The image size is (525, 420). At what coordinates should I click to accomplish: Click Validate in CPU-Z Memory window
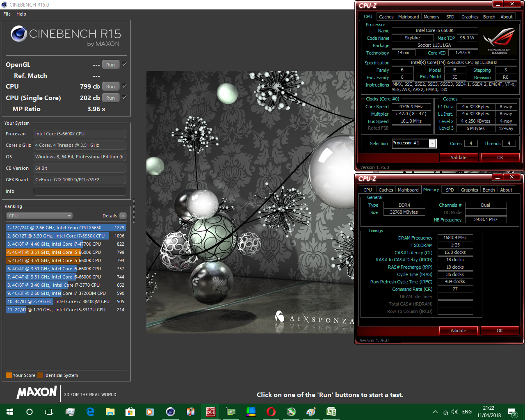click(458, 331)
